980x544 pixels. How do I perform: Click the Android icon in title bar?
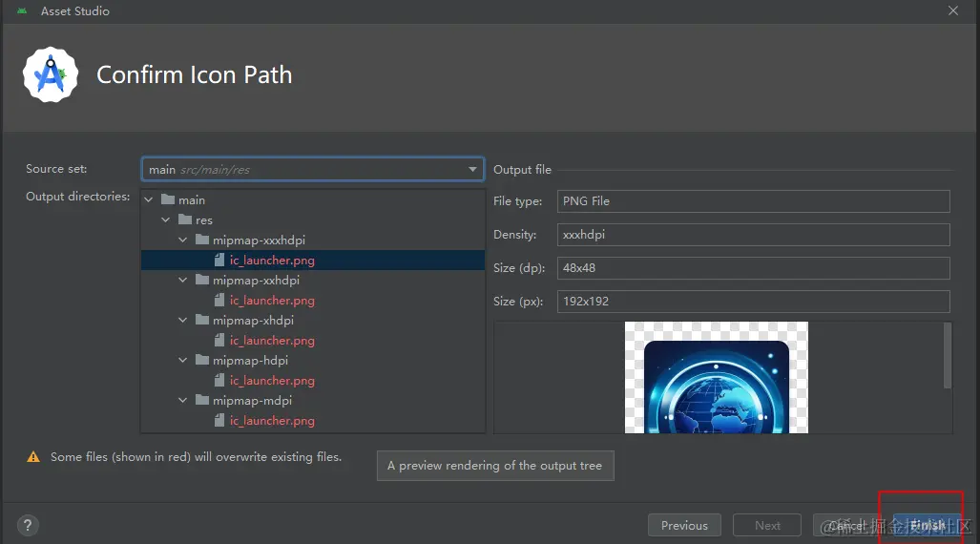pos(22,10)
